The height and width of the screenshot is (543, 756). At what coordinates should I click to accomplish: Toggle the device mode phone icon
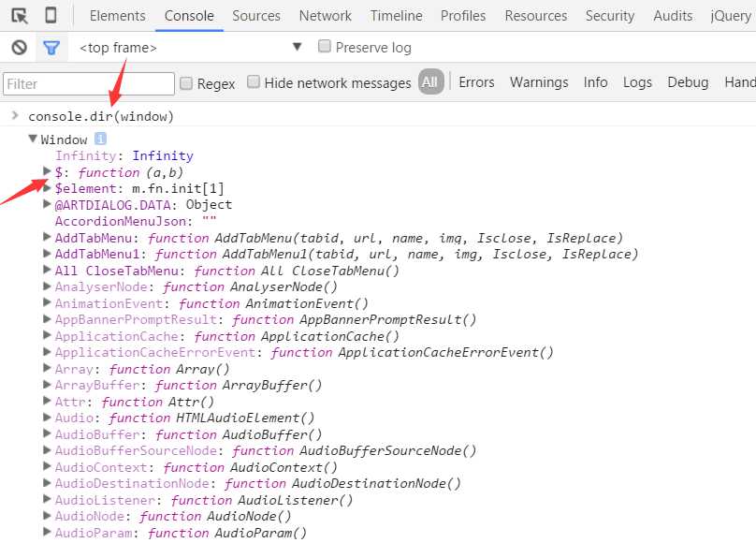click(51, 15)
